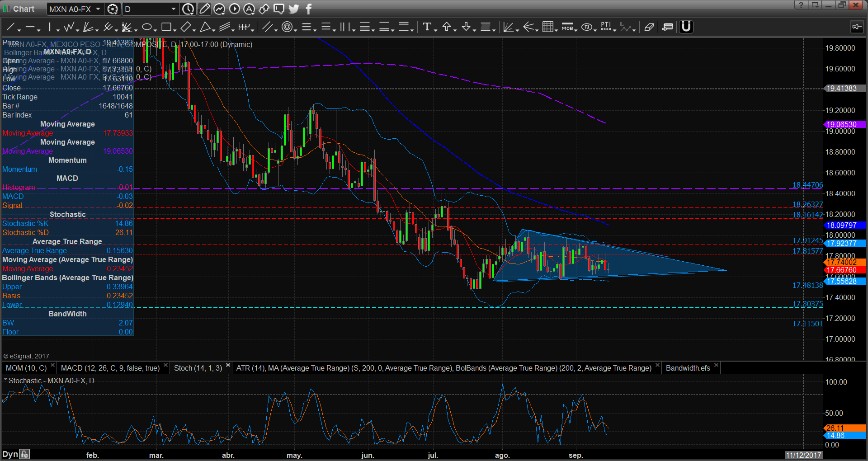Expand the triangle tool options arrow
Screen dimensions: 868x461
(x=214, y=30)
